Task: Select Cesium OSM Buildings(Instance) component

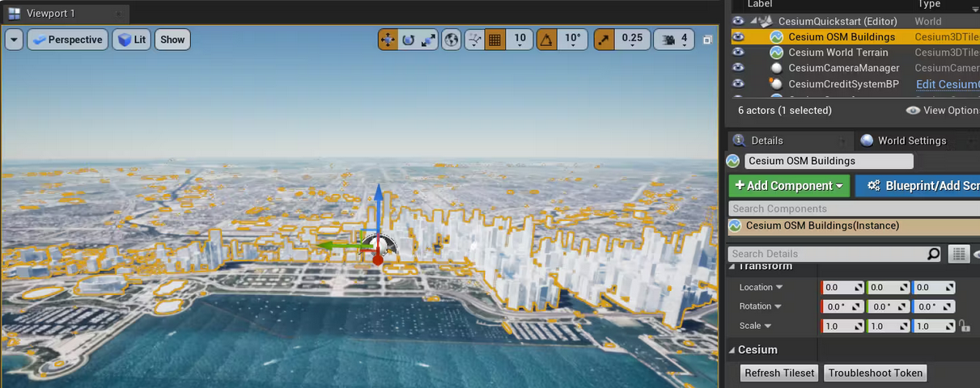Action: pyautogui.click(x=854, y=226)
